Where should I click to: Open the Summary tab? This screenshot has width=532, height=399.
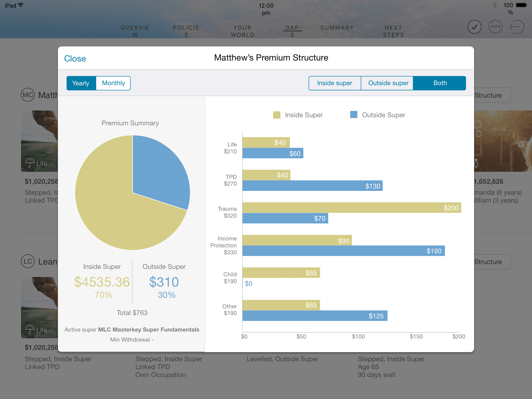point(337,28)
